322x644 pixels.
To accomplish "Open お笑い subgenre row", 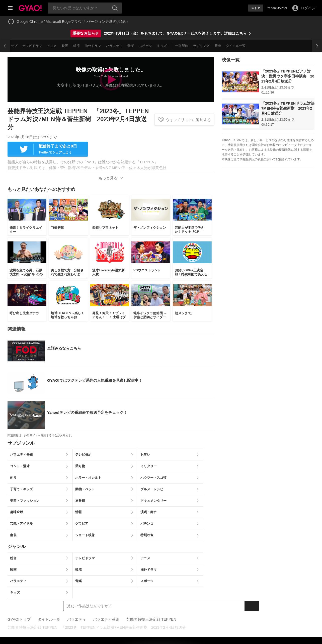I will [171, 455].
